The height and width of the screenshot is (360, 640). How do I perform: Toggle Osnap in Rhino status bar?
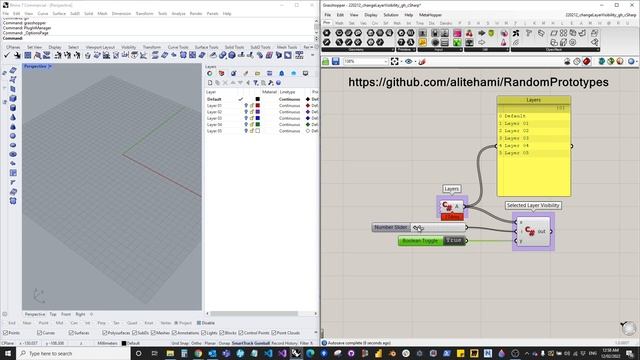coord(224,344)
